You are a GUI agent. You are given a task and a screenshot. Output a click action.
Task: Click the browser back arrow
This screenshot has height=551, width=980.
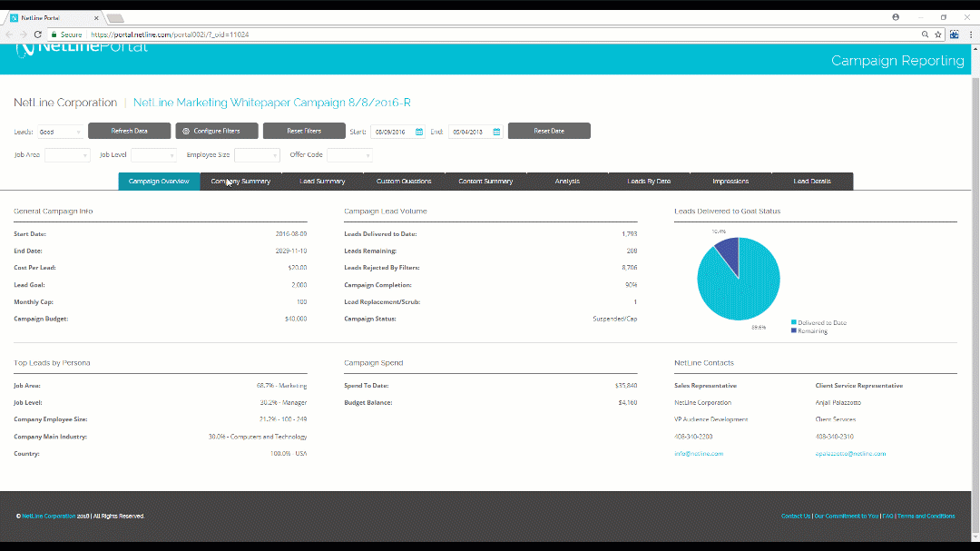tap(9, 34)
